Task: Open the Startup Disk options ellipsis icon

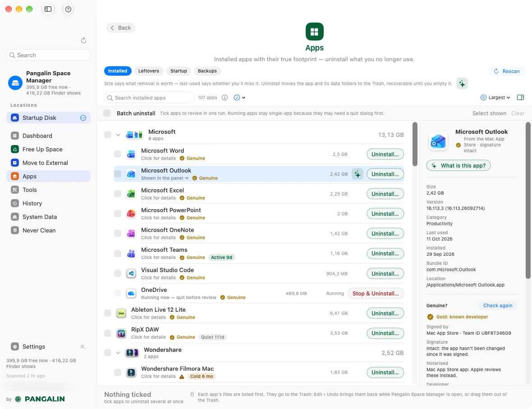Action: pyautogui.click(x=83, y=118)
